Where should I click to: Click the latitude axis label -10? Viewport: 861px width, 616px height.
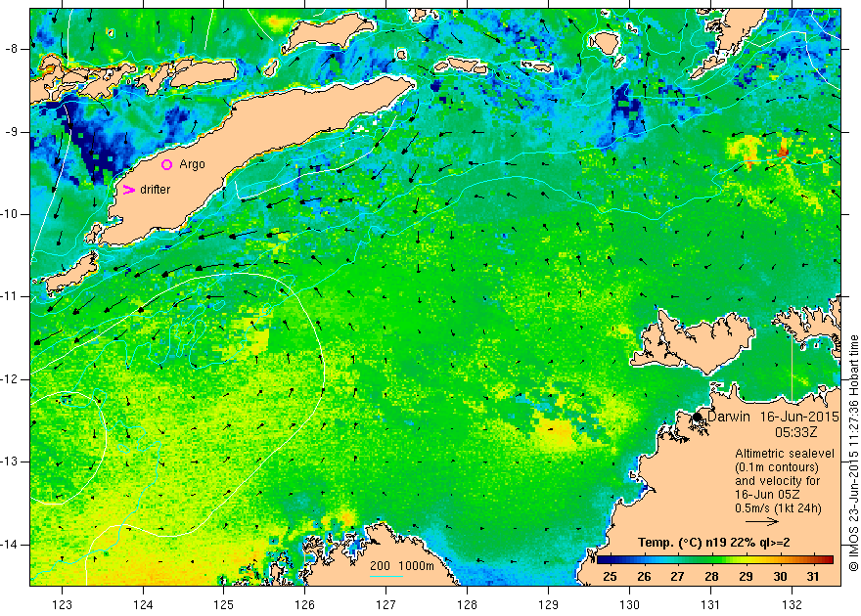click(x=10, y=214)
